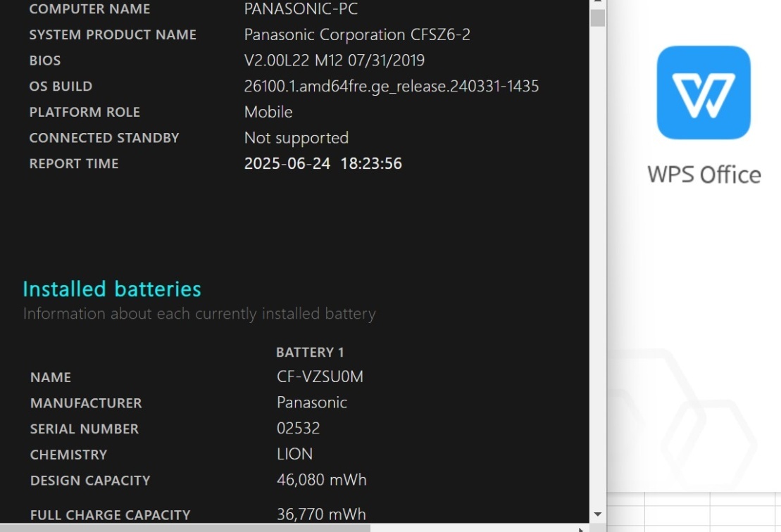The width and height of the screenshot is (781, 532).
Task: Select battery name CF-VZSU0M
Action: coord(320,376)
